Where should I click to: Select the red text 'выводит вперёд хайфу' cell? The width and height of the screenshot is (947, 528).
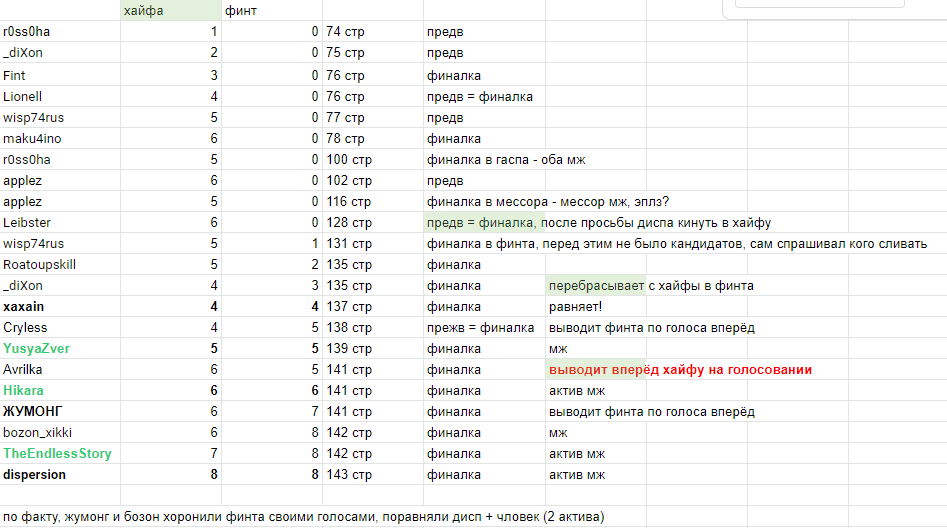pos(680,369)
